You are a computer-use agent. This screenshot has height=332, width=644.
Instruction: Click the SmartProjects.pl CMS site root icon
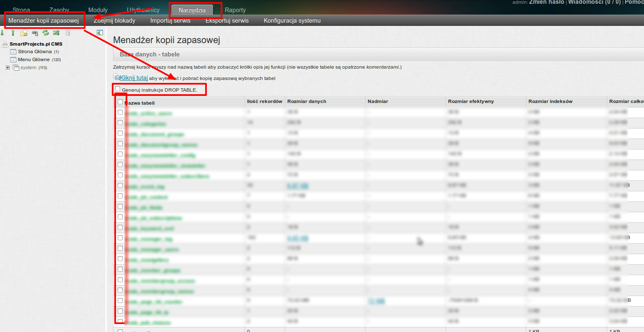(5, 44)
